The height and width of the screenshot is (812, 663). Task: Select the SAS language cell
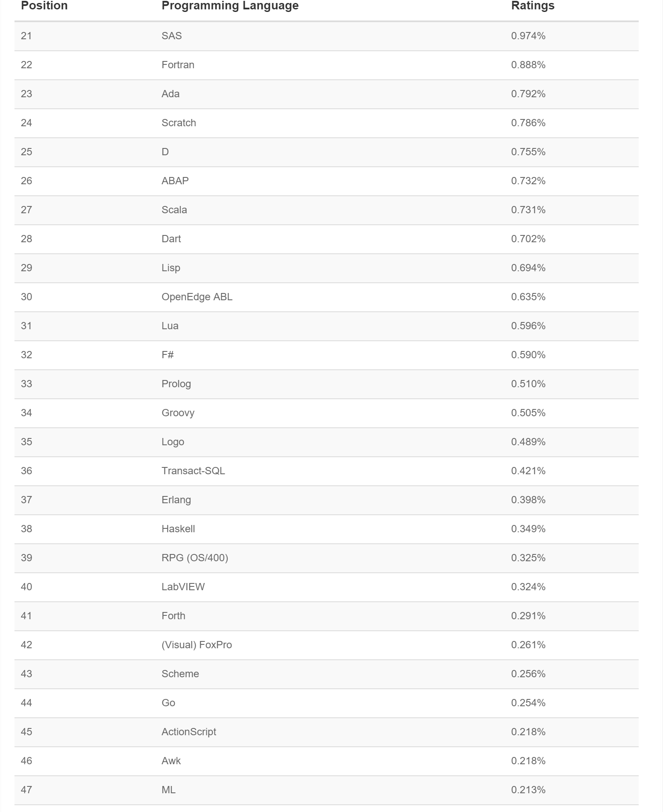[x=171, y=36]
